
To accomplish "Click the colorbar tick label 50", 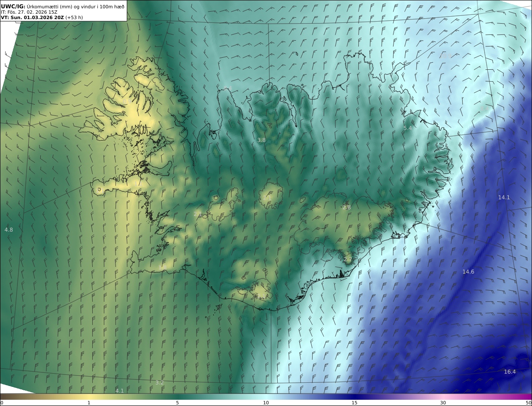I will pyautogui.click(x=528, y=403).
